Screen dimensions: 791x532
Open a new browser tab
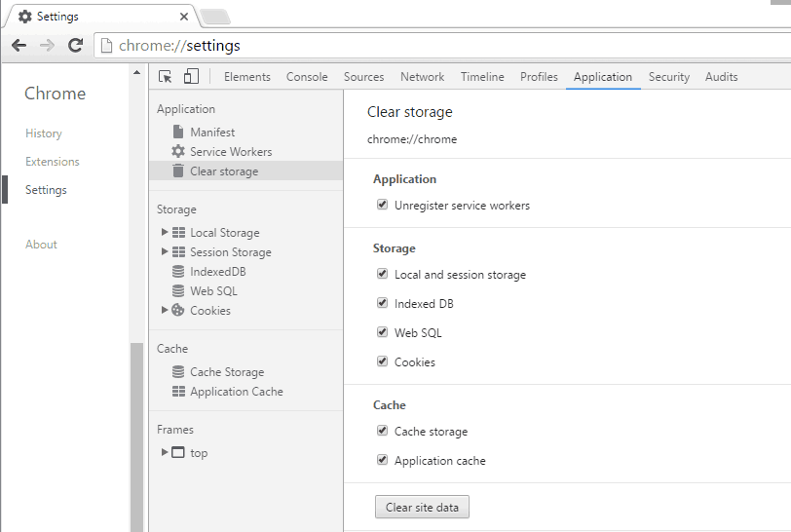click(215, 18)
